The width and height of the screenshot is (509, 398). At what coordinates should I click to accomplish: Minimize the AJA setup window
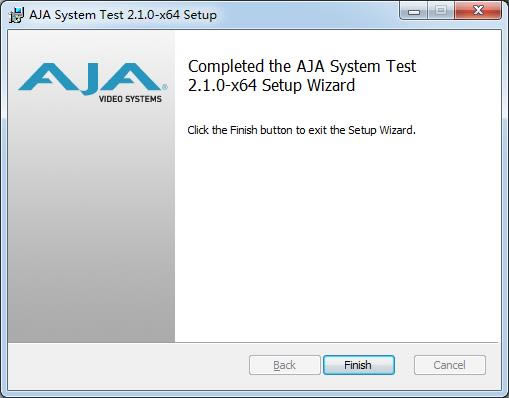414,11
